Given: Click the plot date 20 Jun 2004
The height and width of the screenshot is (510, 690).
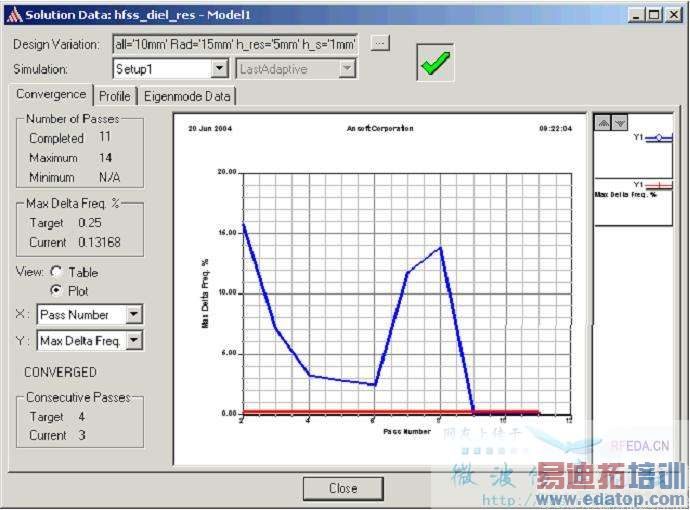Looking at the screenshot, I should (x=210, y=128).
